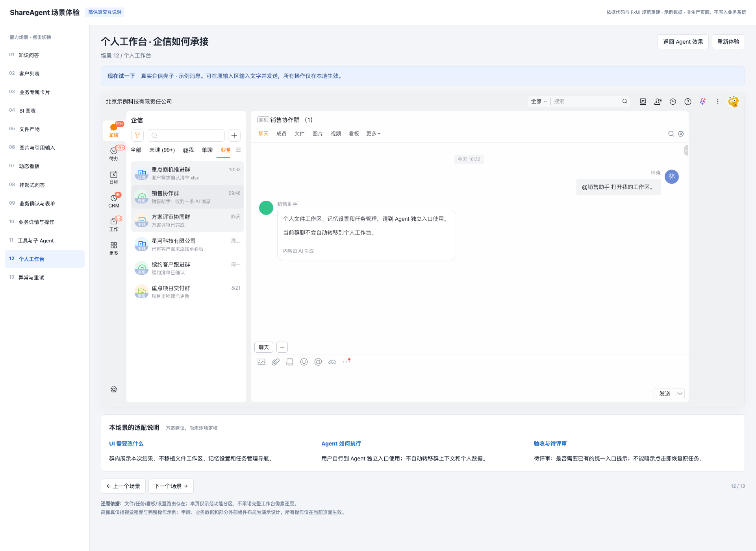Open the conversation list menu icon beside 业务
The height and width of the screenshot is (551, 756).
pyautogui.click(x=238, y=150)
